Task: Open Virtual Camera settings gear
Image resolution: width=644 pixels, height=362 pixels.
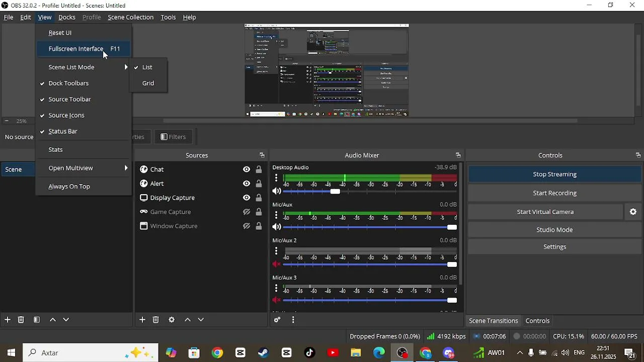Action: pos(633,212)
